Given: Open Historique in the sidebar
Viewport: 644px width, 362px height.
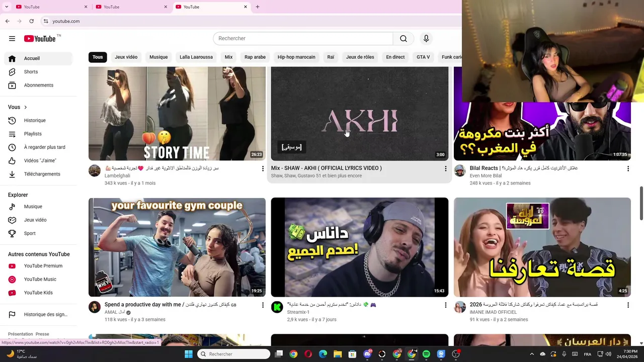Looking at the screenshot, I should pyautogui.click(x=38, y=121).
